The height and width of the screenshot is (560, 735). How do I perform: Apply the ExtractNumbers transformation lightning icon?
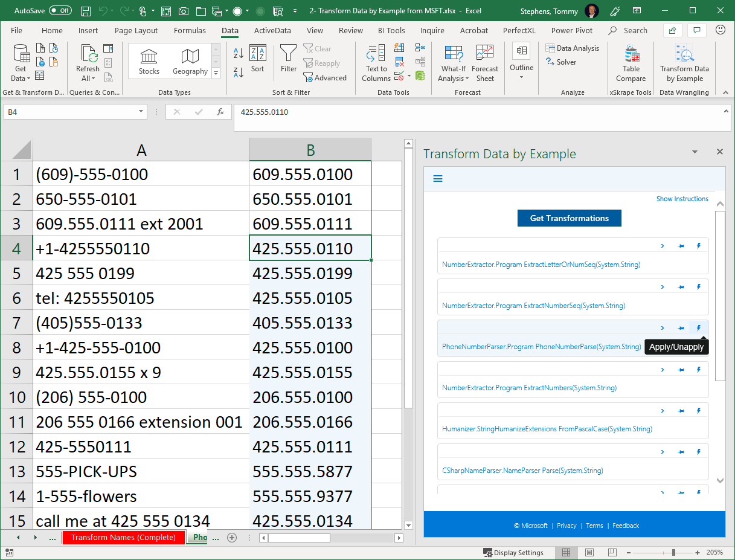pyautogui.click(x=699, y=369)
